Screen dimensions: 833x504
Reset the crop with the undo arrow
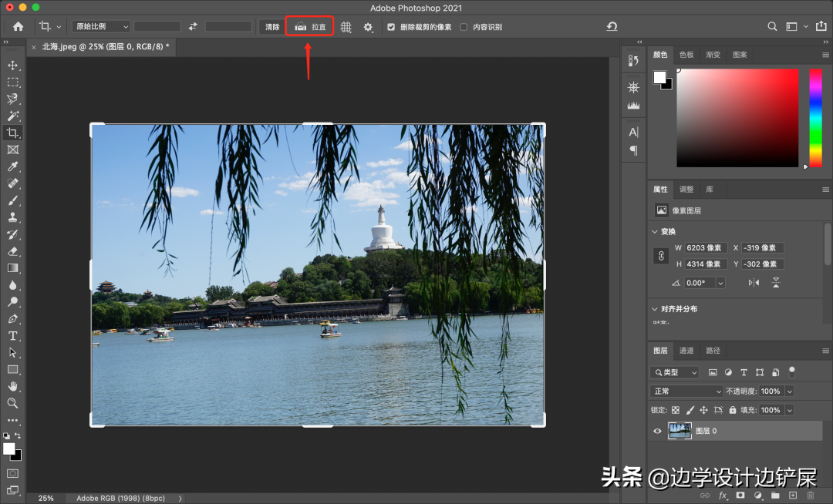[612, 26]
